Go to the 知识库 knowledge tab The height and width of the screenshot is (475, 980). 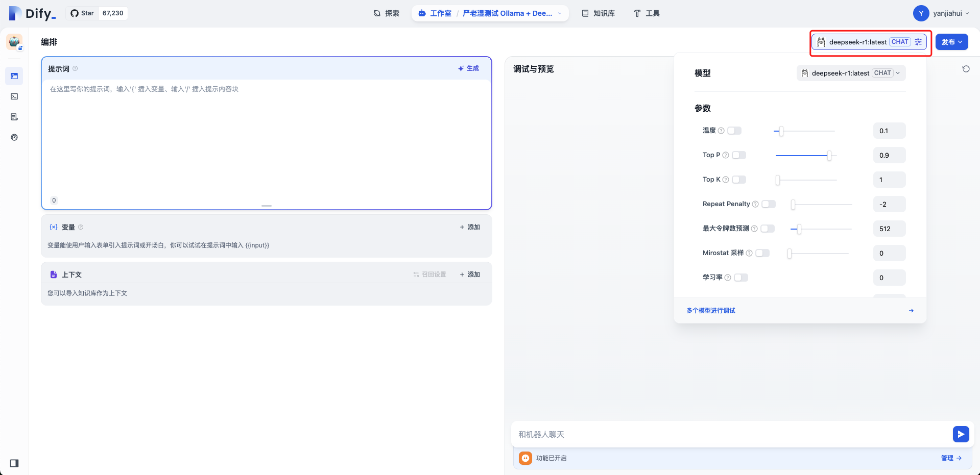point(598,13)
